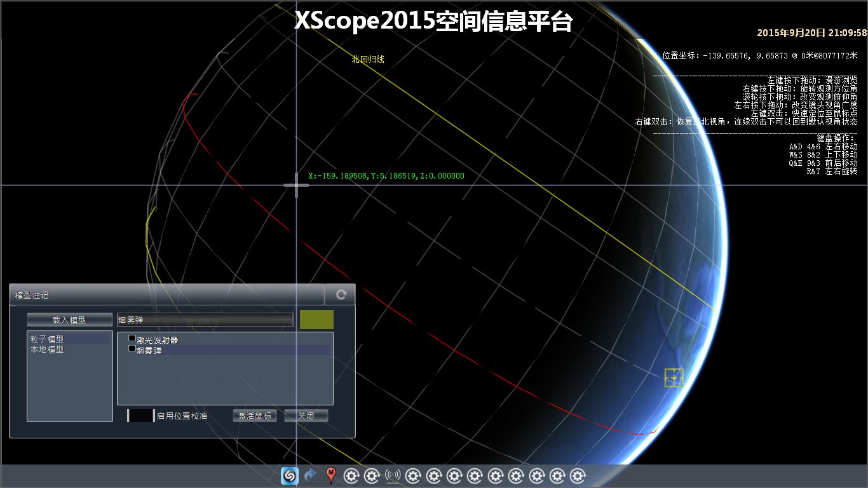Open the antenna signal tower toolbar icon
868x488 pixels.
393,475
